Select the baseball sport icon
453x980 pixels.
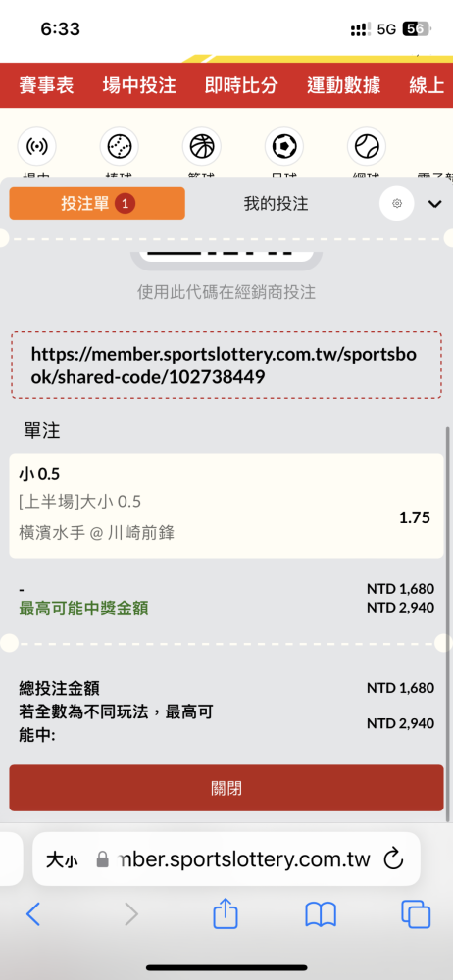coord(119,146)
